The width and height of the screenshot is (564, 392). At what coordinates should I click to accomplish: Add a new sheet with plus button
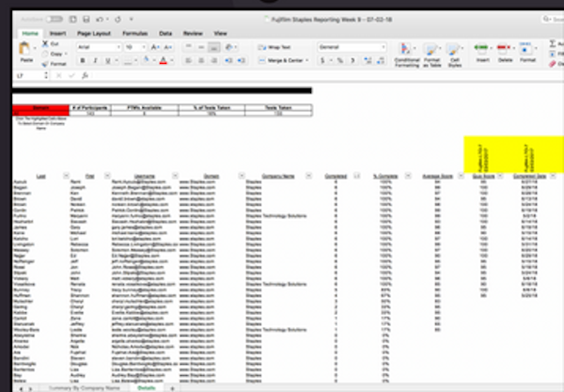click(x=172, y=388)
